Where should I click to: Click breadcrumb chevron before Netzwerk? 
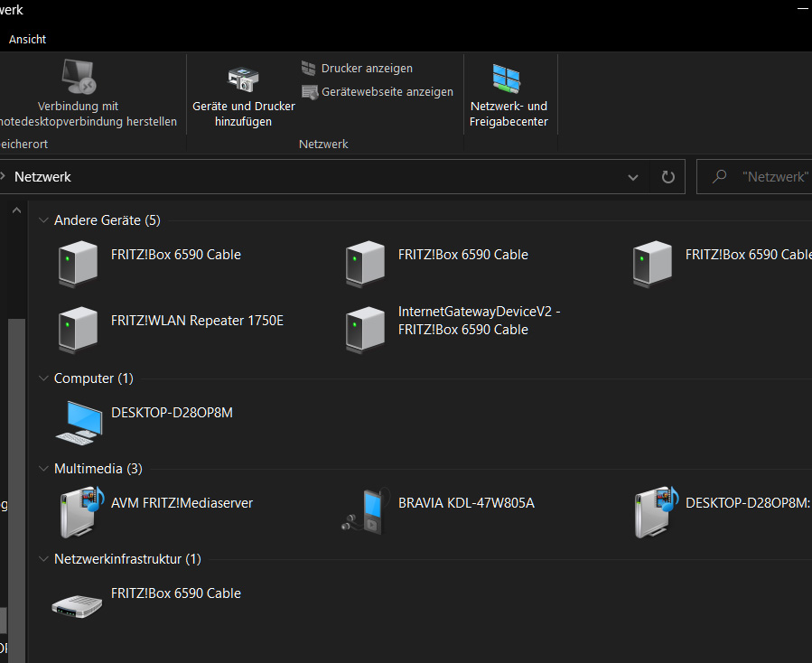tap(3, 176)
